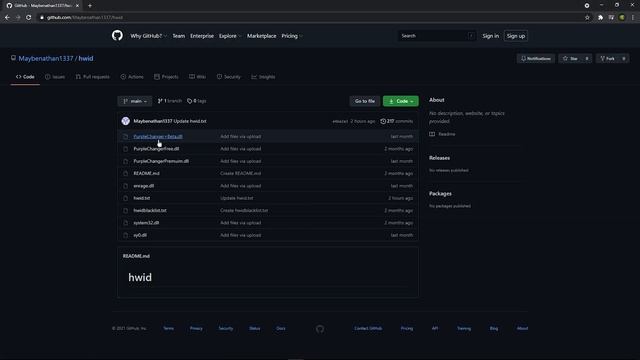Expand the Why GitHub? menu
640x360 pixels.
pyautogui.click(x=149, y=36)
